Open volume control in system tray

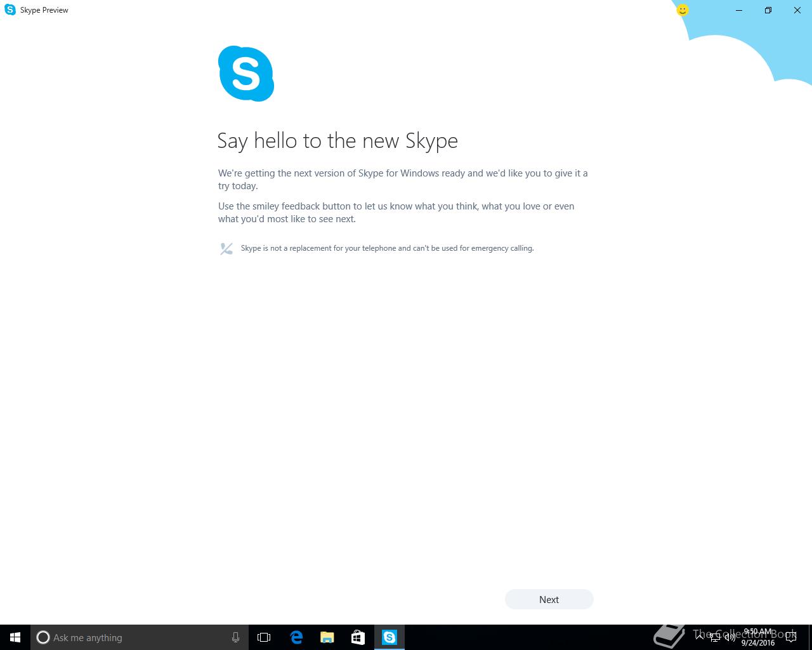(730, 637)
